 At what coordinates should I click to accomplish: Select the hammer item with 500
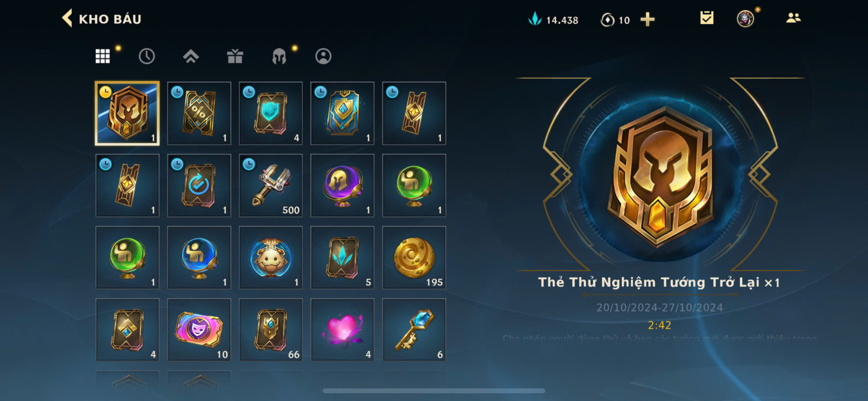[x=271, y=185]
